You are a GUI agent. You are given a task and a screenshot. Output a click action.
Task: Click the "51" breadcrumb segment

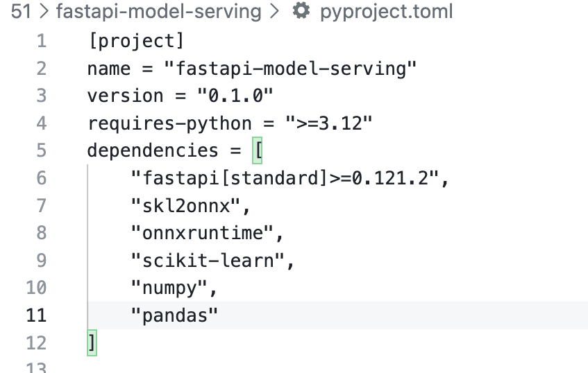[21, 12]
